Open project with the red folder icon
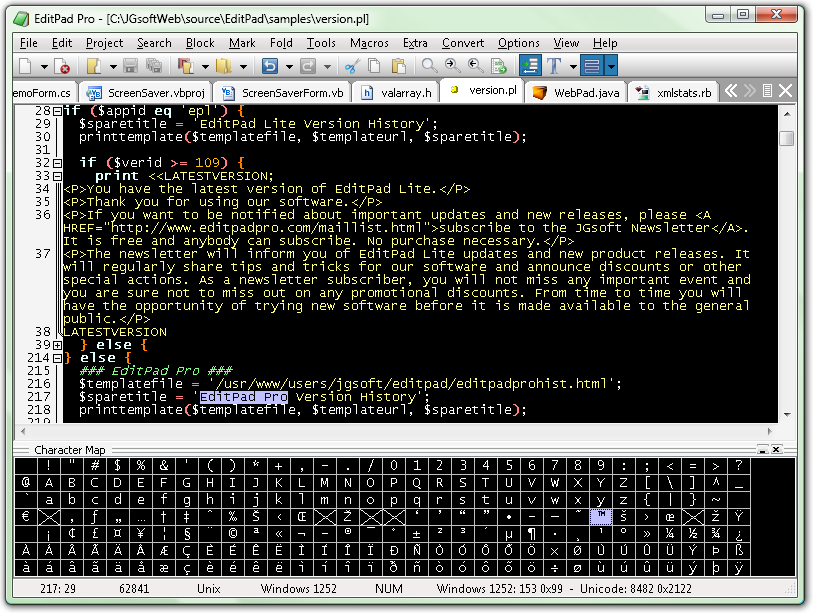 (186, 66)
